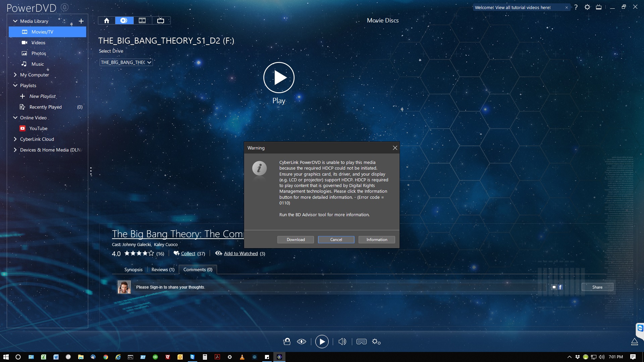Click the sidebar resize handle dots
The image size is (644, 362).
tap(91, 171)
